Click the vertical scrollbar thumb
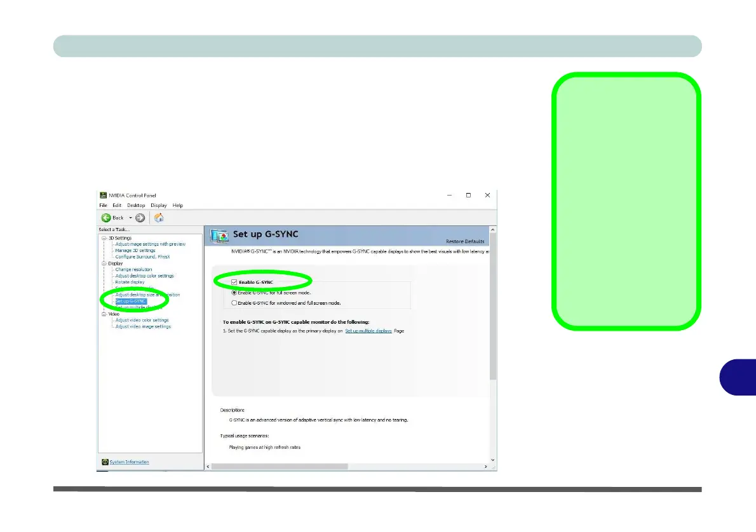 (x=493, y=307)
